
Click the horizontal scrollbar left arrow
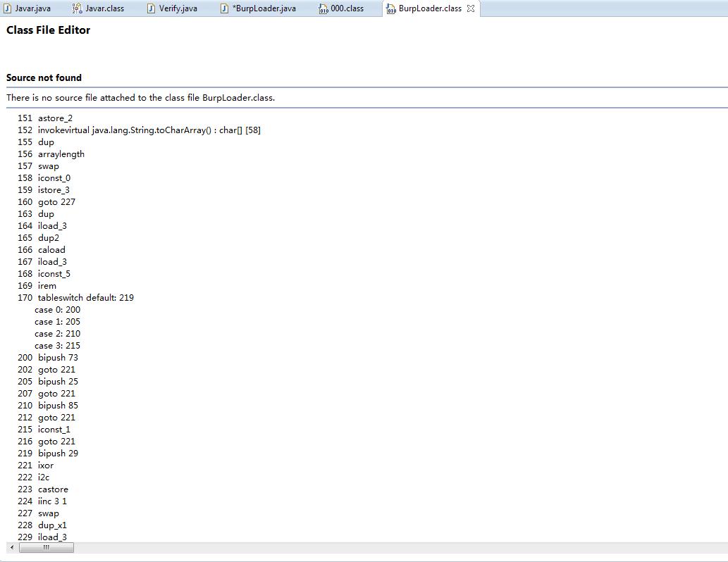click(x=12, y=548)
